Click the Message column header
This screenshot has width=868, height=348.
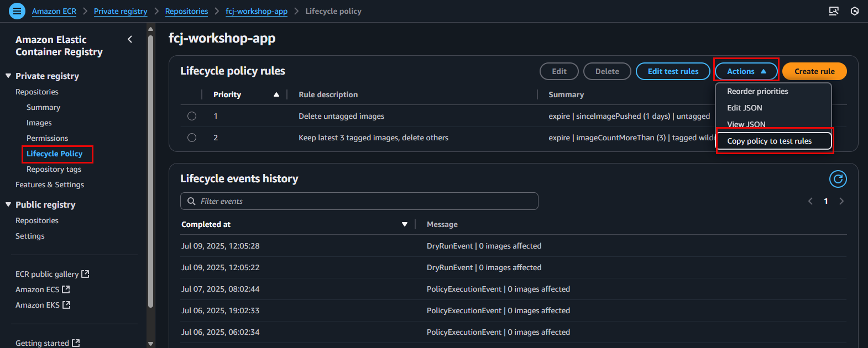pyautogui.click(x=442, y=224)
